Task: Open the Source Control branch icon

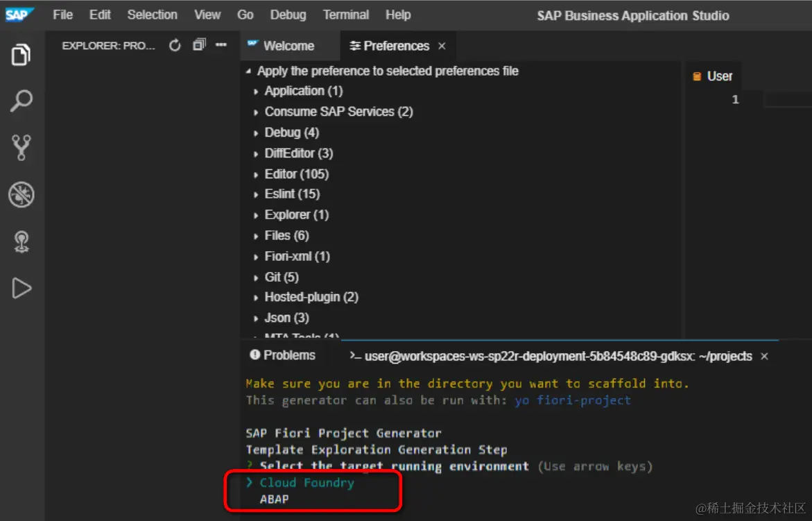Action: (x=21, y=148)
